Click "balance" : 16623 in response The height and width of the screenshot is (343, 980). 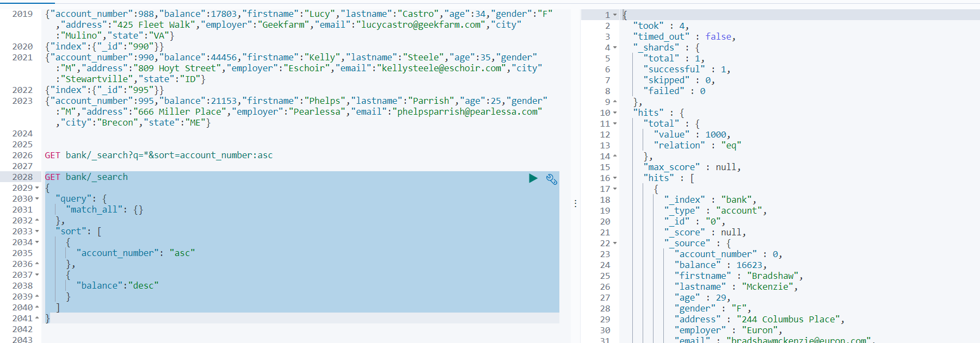[x=721, y=265]
